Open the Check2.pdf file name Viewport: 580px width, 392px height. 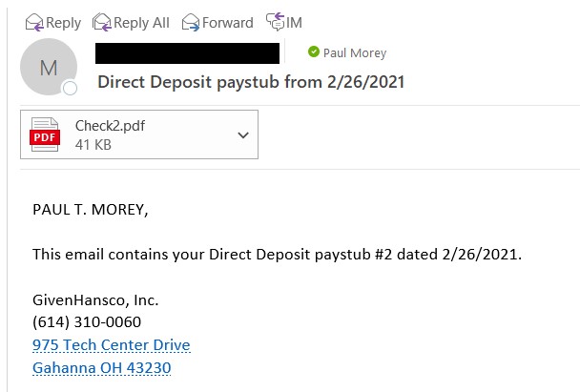pos(110,126)
